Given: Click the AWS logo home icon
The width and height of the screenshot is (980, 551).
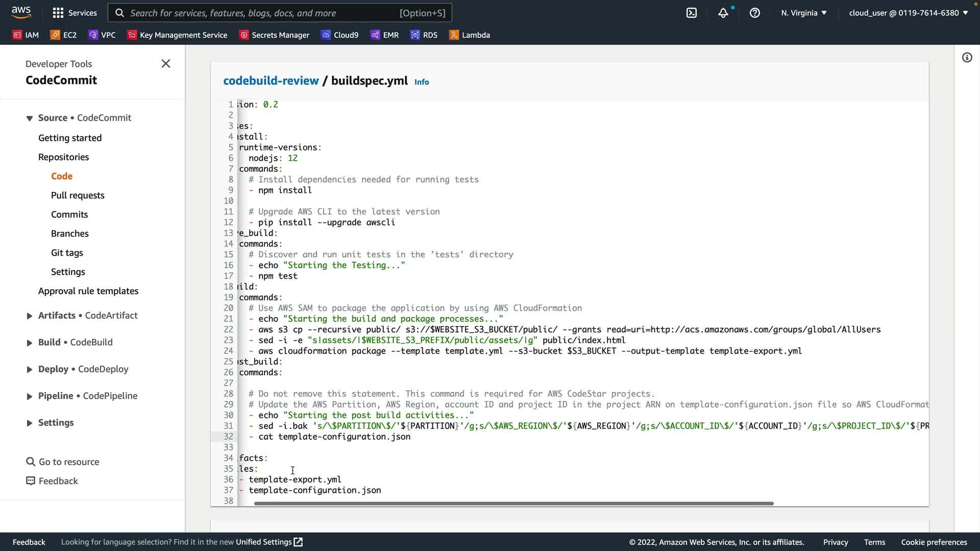Looking at the screenshot, I should tap(21, 12).
